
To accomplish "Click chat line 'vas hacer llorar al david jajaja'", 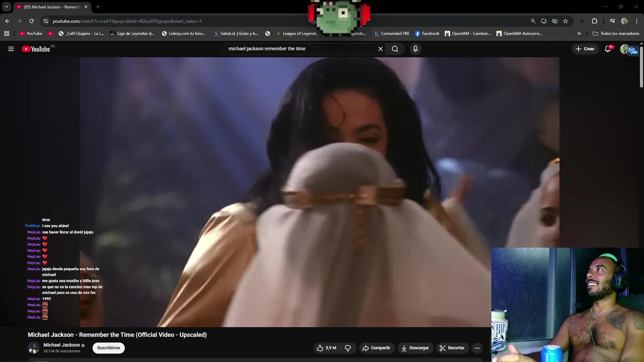I will (x=67, y=232).
